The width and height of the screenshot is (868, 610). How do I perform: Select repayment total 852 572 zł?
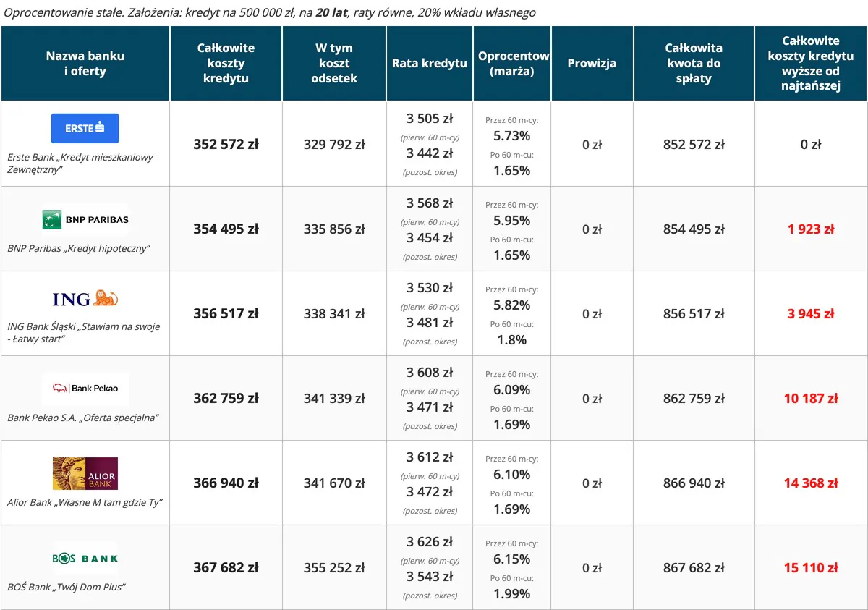694,144
